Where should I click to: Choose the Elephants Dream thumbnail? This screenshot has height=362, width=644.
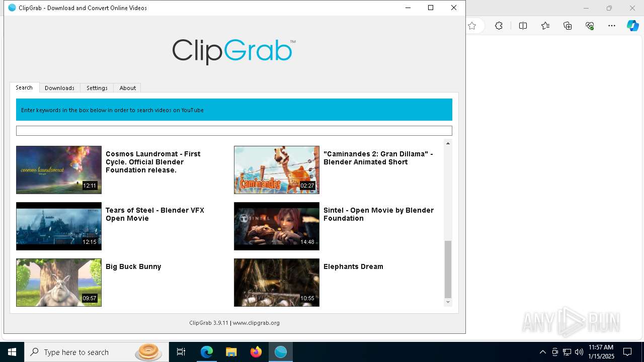tap(277, 283)
